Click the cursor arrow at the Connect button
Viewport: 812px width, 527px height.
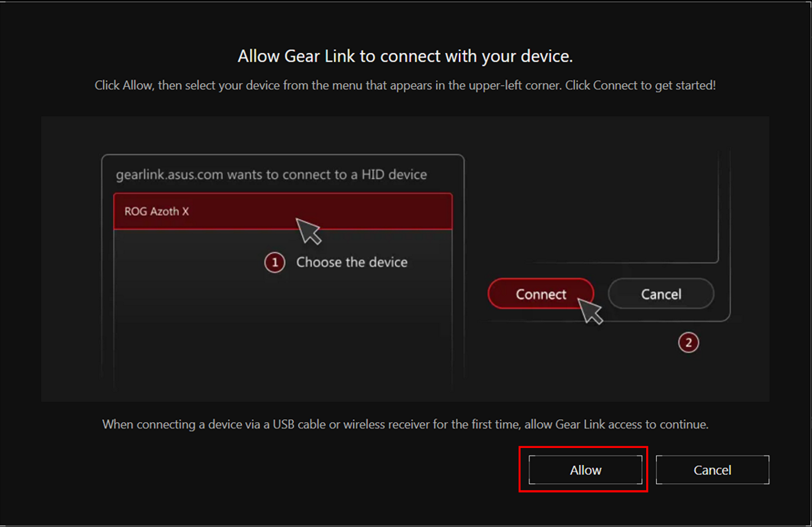pos(590,311)
